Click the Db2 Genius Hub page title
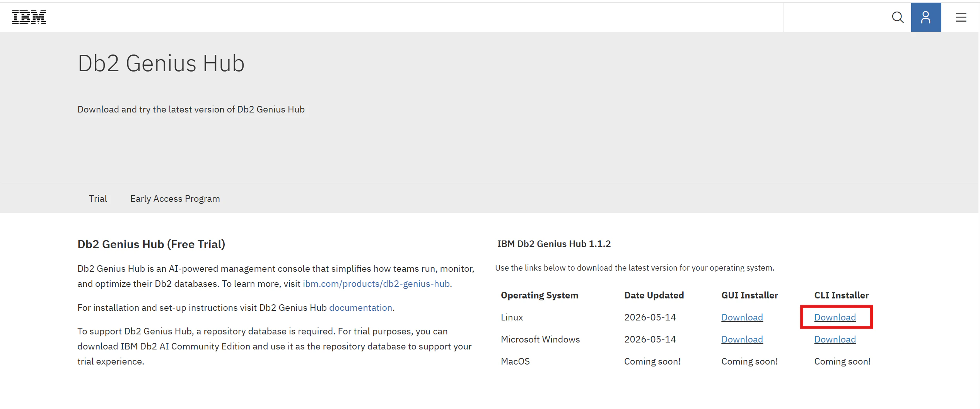The height and width of the screenshot is (409, 980). click(x=161, y=63)
